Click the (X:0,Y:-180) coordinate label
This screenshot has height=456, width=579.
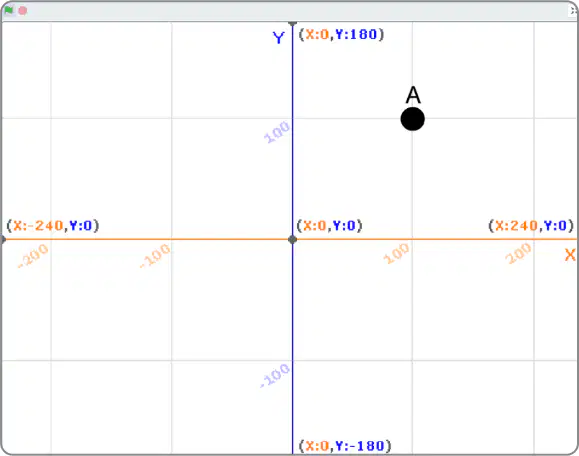(x=345, y=446)
